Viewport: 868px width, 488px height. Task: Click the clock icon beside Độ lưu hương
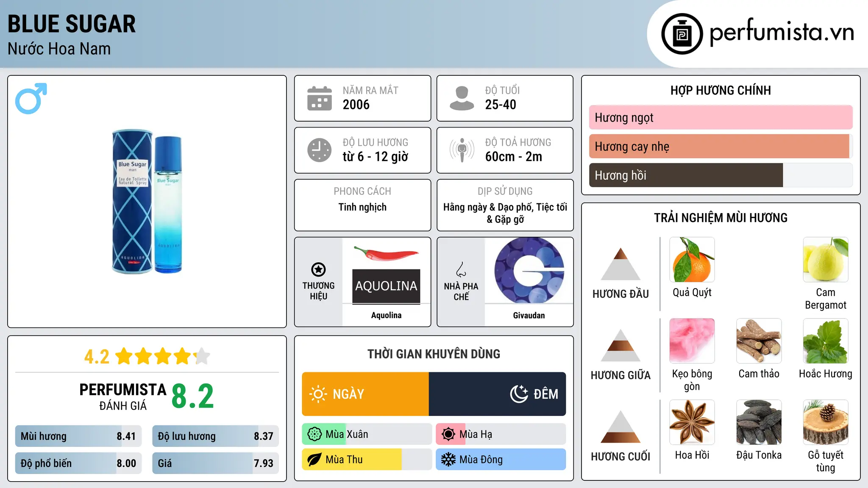320,150
